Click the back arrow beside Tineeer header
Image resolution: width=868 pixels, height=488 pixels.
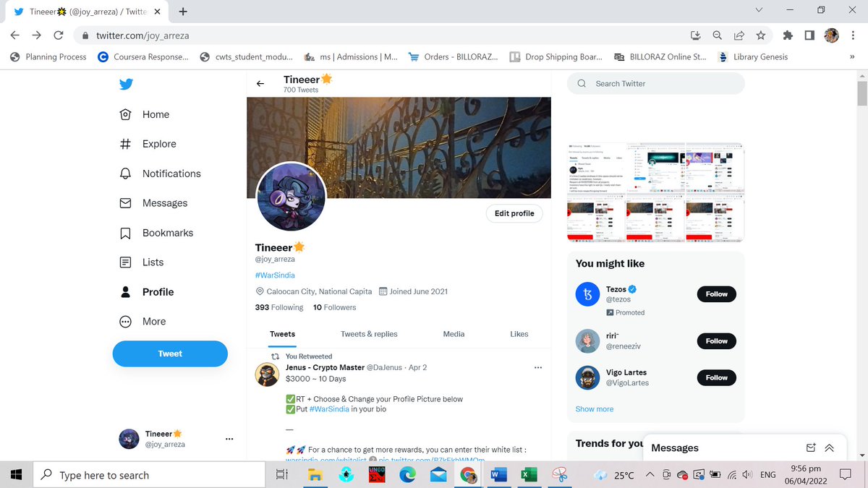[260, 84]
